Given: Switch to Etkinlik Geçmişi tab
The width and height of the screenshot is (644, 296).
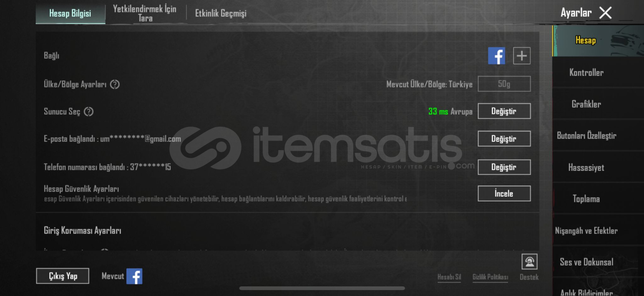Looking at the screenshot, I should 221,13.
